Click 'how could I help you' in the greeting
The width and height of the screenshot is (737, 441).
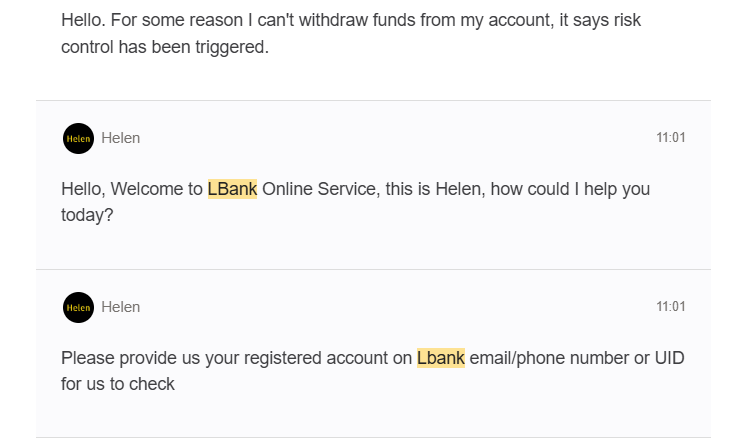click(570, 189)
